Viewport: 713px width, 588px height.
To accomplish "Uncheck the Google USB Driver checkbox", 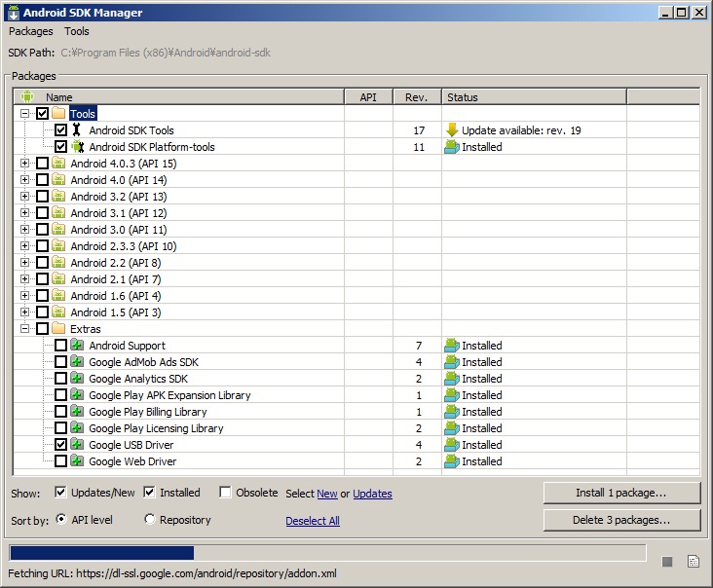I will [61, 445].
